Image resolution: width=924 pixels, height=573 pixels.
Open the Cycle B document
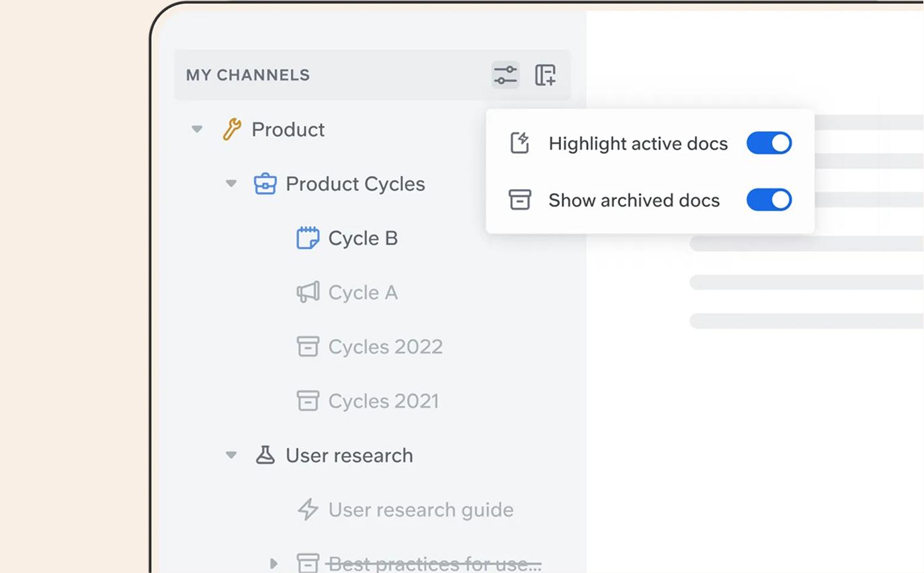coord(363,238)
